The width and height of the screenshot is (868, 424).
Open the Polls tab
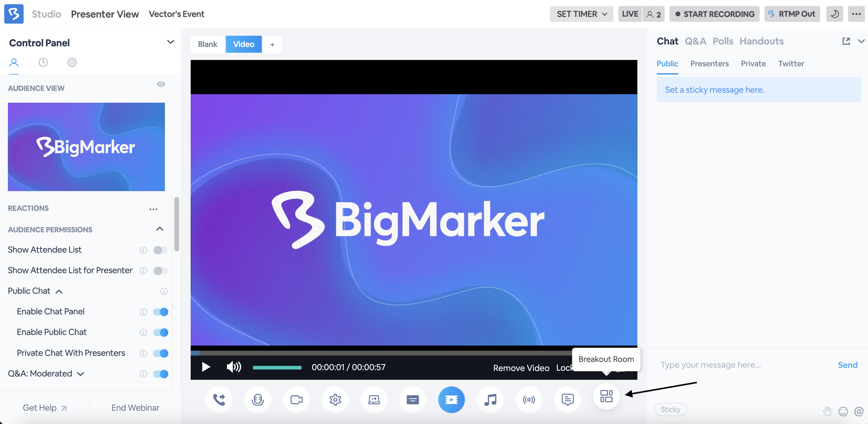[723, 41]
